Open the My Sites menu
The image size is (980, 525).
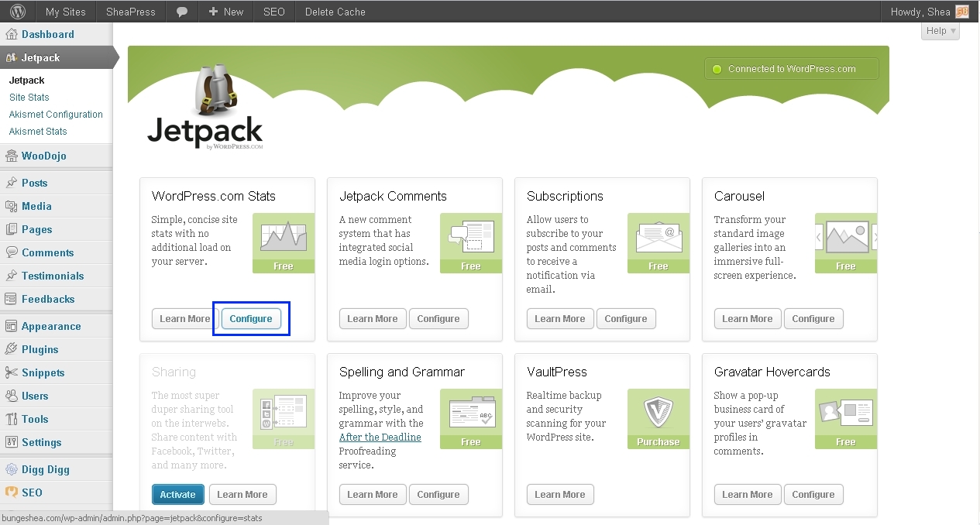tap(65, 12)
